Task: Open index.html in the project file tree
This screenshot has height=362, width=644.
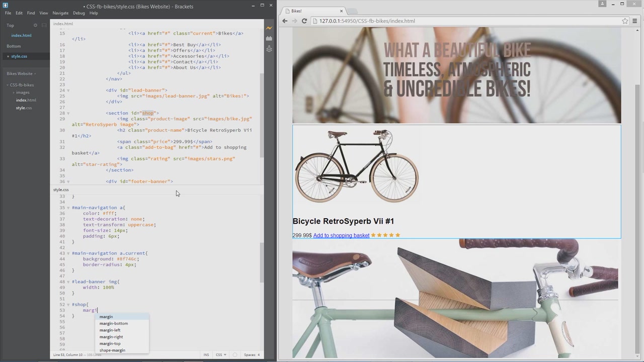Action: 26,100
